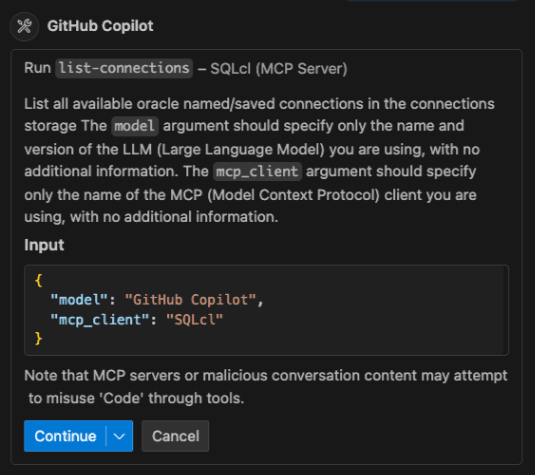Screen dimensions: 535x475
Task: Click the SQLcl (MCP Server) label
Action: coord(279,69)
